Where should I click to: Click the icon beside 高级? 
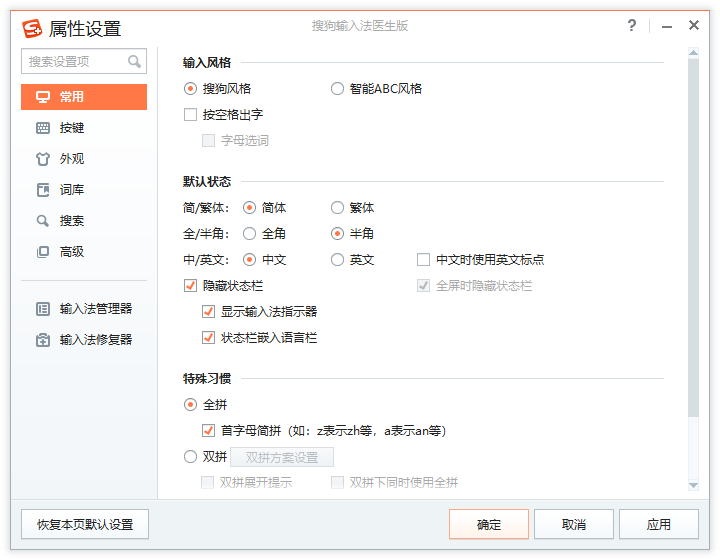43,252
